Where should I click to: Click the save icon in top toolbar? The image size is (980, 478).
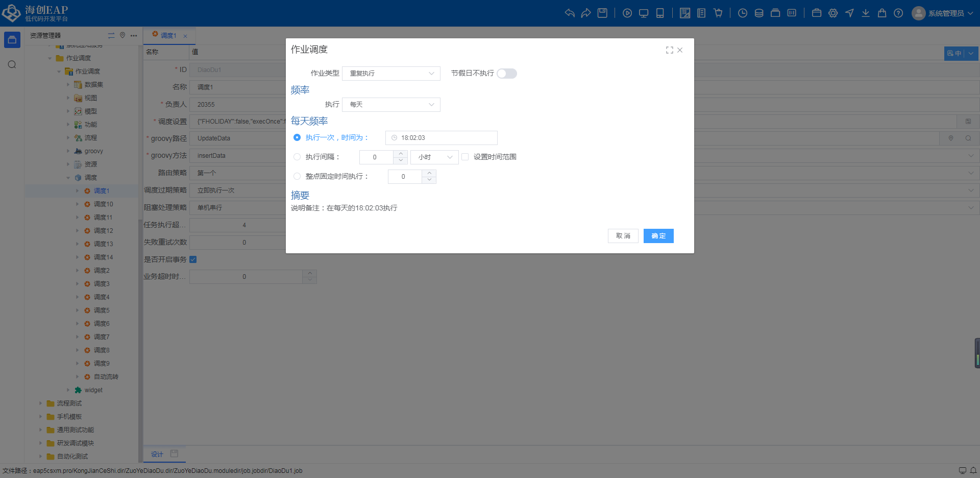click(602, 13)
